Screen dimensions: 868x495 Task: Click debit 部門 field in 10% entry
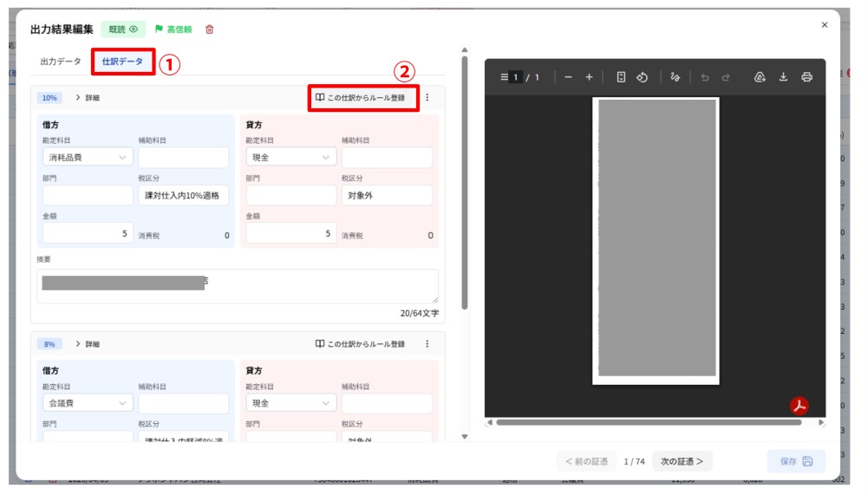point(88,195)
